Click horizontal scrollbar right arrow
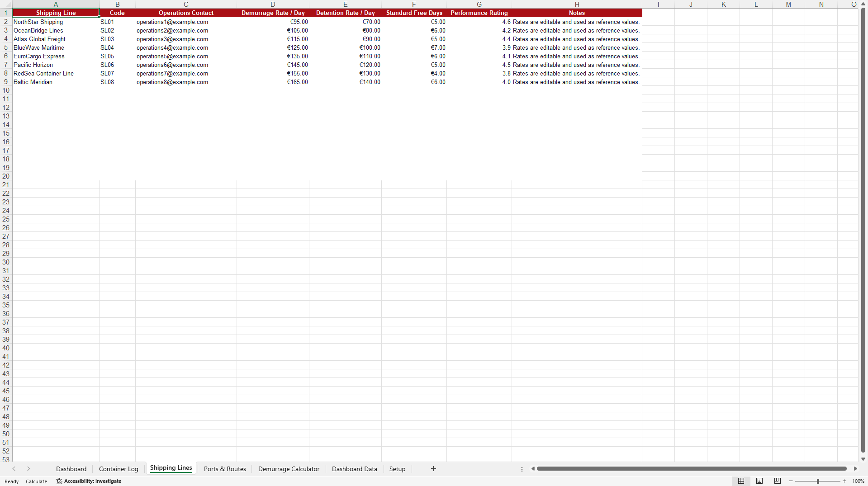Viewport: 868px width, 486px height. coord(855,469)
